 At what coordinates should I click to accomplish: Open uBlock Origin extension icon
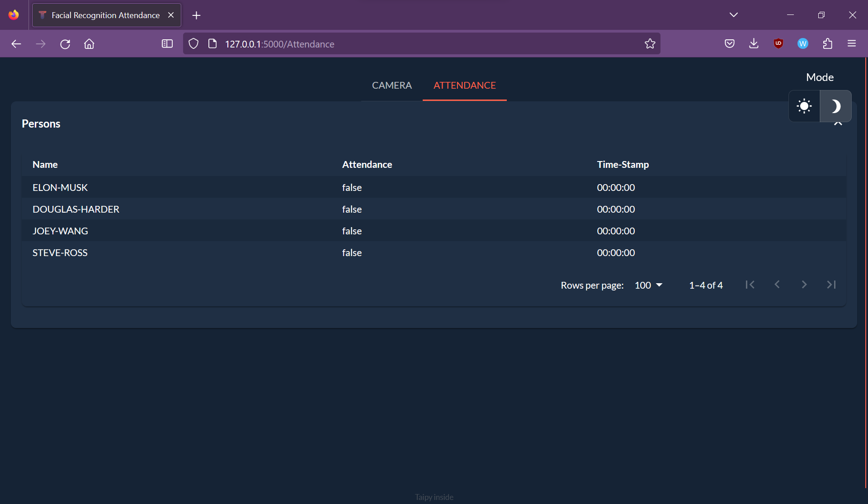(778, 43)
